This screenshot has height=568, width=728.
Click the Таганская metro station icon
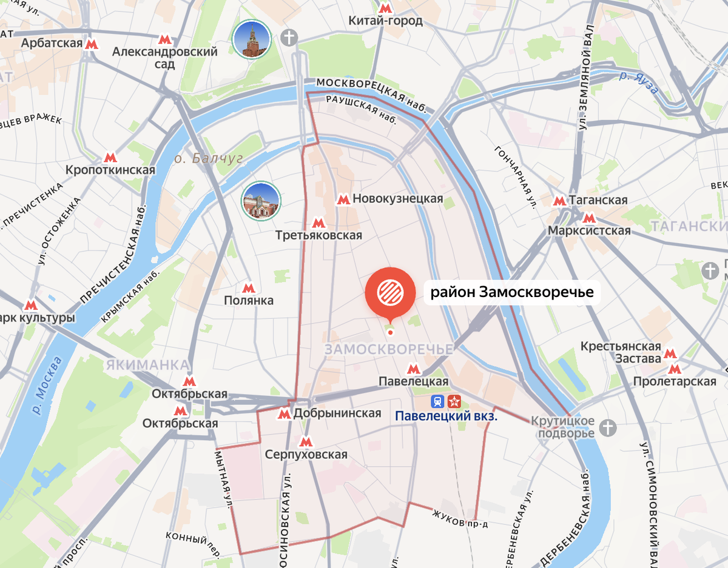tap(559, 201)
